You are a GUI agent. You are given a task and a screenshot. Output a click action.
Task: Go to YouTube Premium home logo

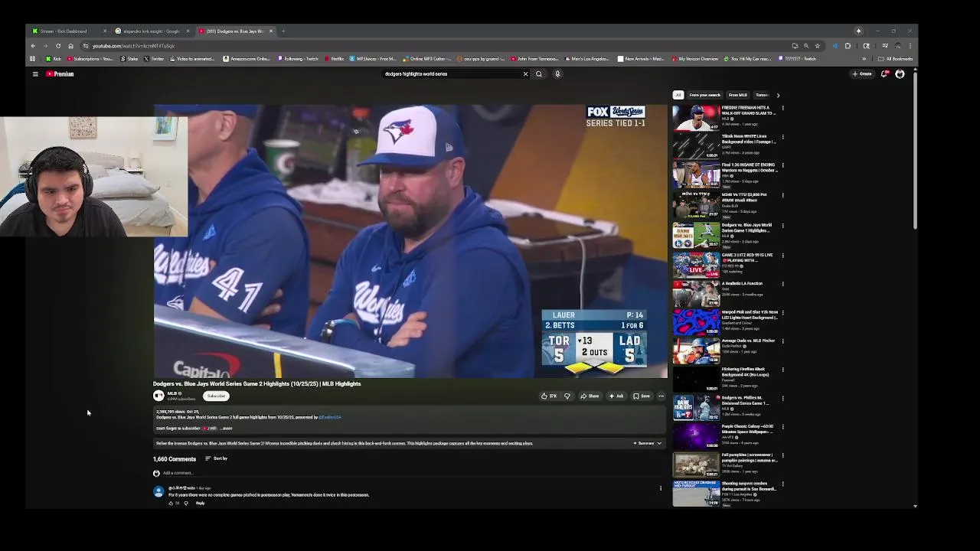pos(60,74)
